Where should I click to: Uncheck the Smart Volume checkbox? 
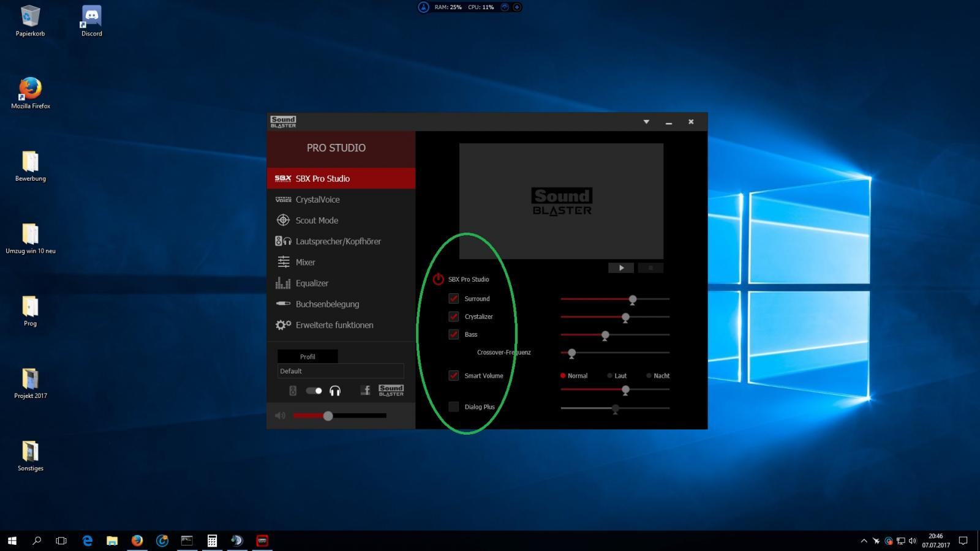pyautogui.click(x=454, y=375)
